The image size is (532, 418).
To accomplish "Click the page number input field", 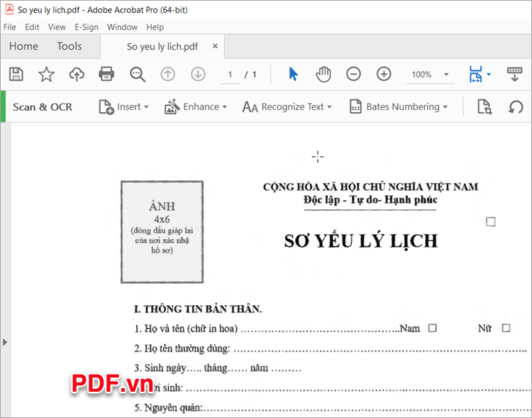I will (230, 75).
